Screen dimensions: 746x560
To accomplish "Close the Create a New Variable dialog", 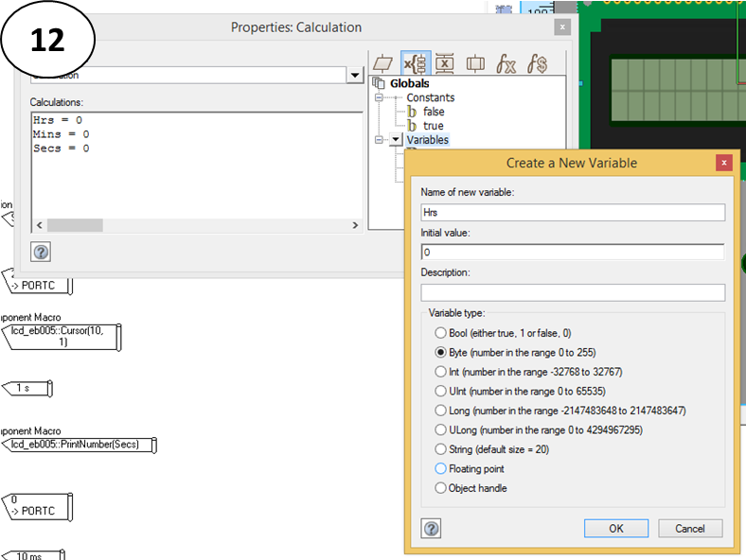I will 724,163.
